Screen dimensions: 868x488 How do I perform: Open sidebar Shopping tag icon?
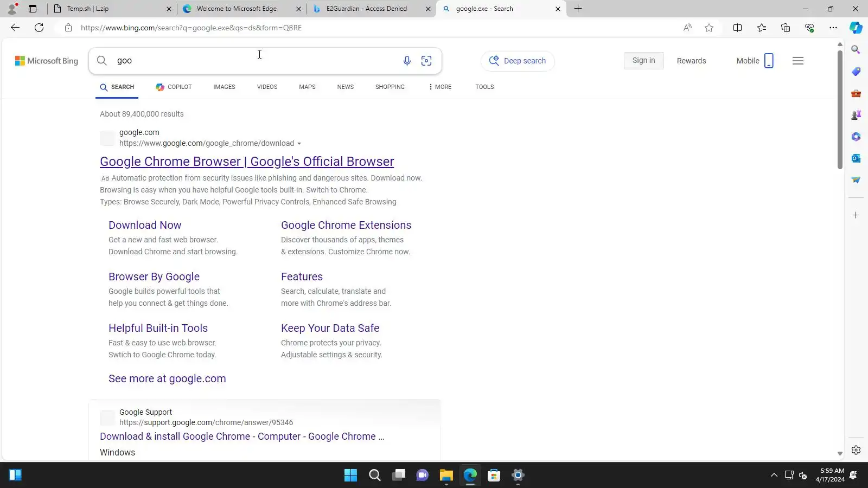[x=856, y=72]
